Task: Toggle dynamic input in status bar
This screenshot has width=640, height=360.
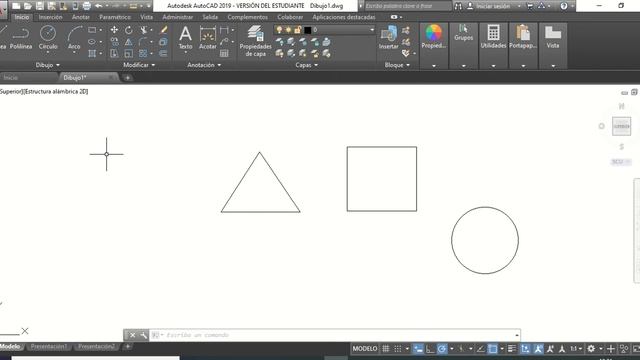Action: tap(418, 349)
